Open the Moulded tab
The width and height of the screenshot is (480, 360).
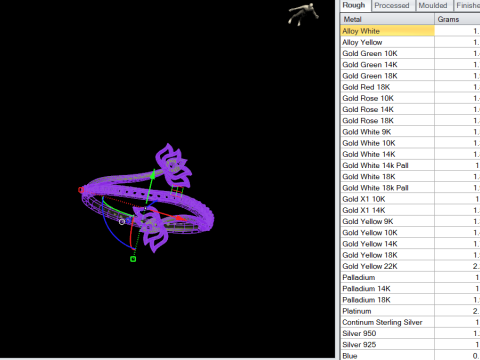click(x=433, y=6)
